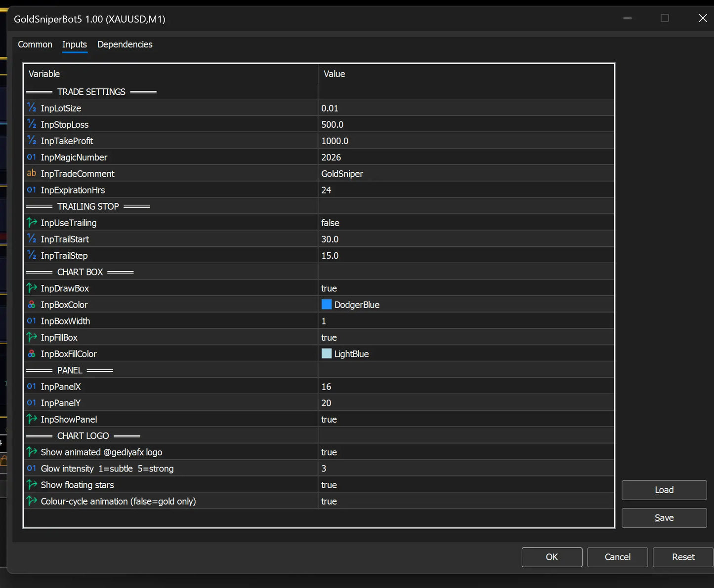Click the integer icon beside InpPanelX
The height and width of the screenshot is (588, 714).
click(x=32, y=386)
